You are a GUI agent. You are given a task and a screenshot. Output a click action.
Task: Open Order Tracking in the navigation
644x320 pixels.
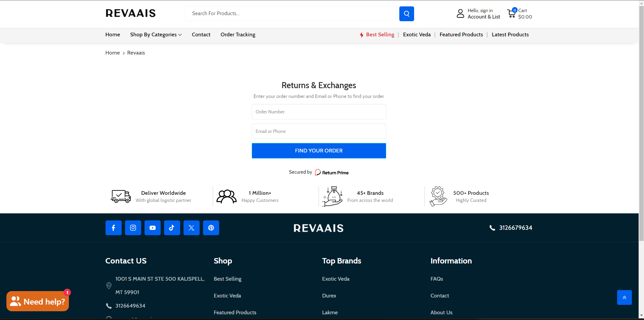tap(238, 35)
